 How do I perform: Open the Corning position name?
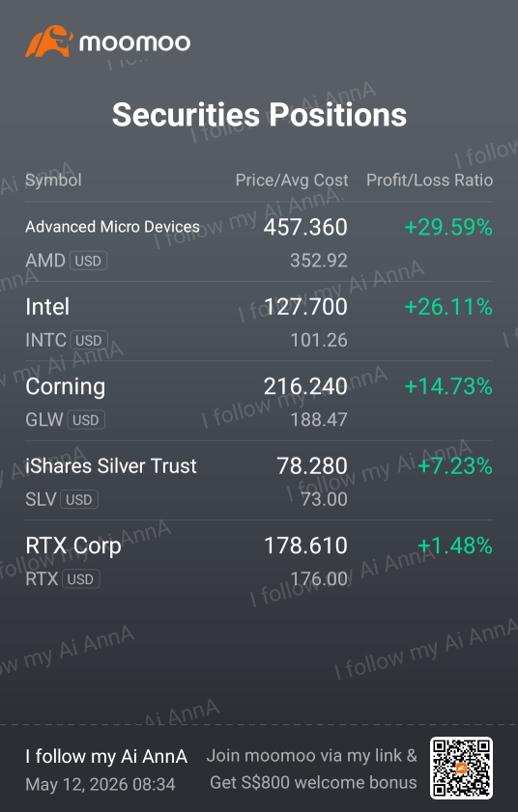66,387
